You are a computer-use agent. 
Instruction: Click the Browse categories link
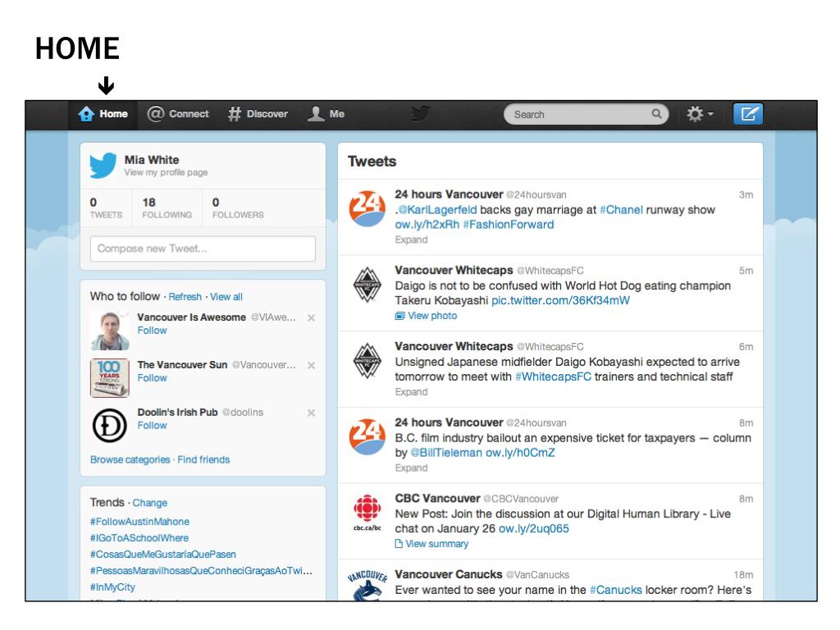point(130,459)
